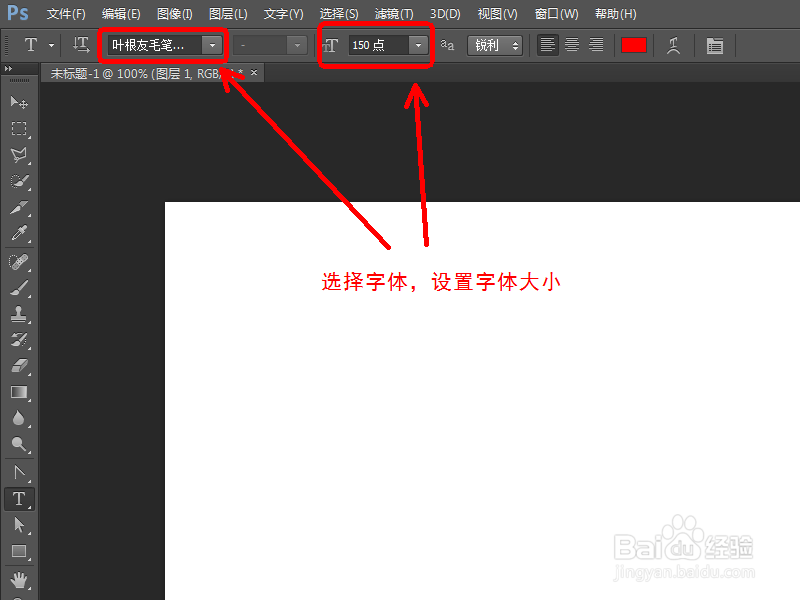Open the 选择(S) menu
Image resolution: width=800 pixels, height=600 pixels.
(339, 14)
